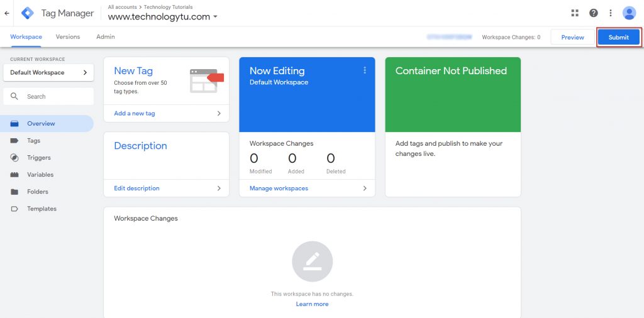The image size is (644, 318).
Task: Click the Workspace Changes: 0 counter
Action: pyautogui.click(x=511, y=37)
